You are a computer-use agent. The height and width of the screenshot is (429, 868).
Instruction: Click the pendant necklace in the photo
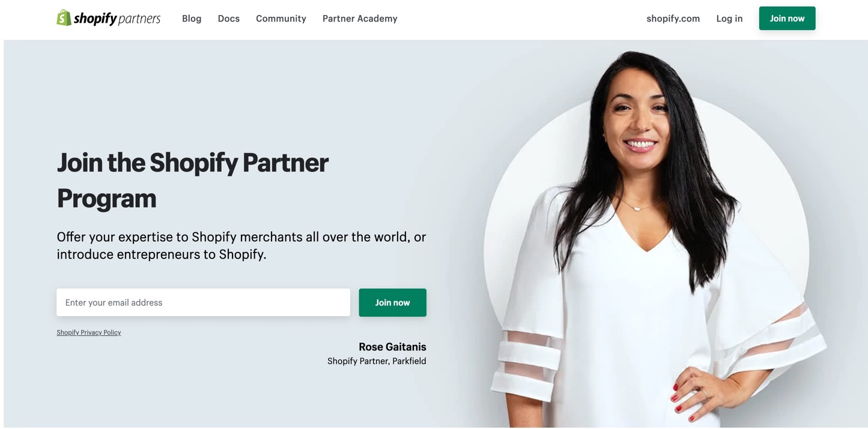(x=638, y=208)
